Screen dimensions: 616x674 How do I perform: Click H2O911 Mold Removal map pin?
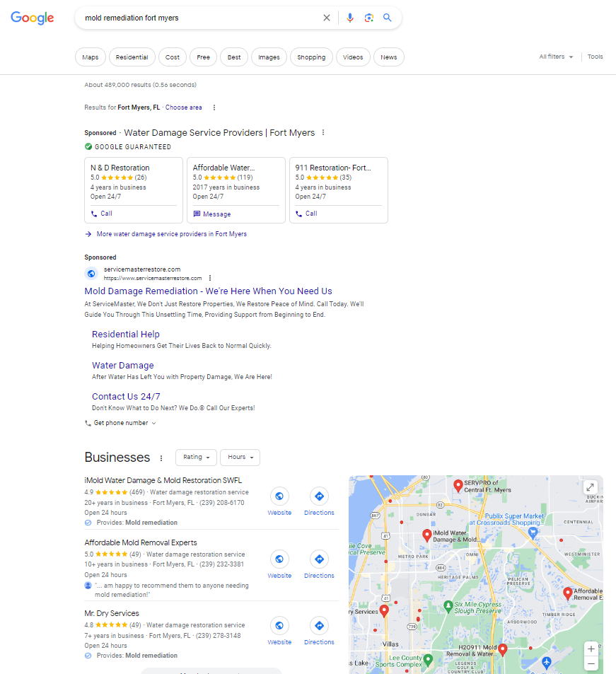503,650
